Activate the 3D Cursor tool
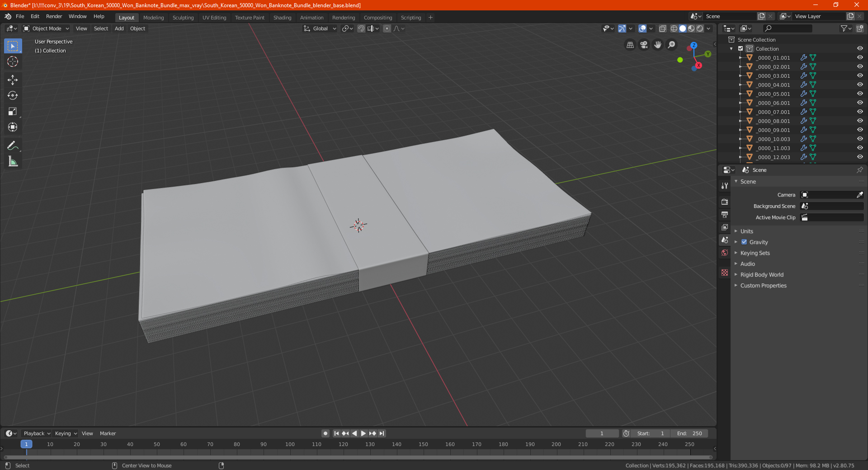The image size is (868, 470). [13, 62]
